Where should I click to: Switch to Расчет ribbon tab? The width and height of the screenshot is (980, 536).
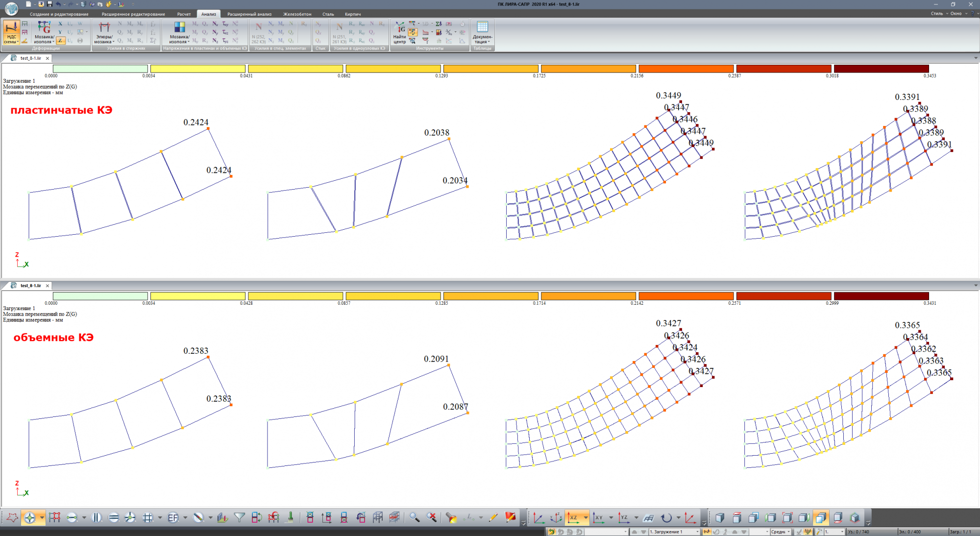[x=184, y=14]
